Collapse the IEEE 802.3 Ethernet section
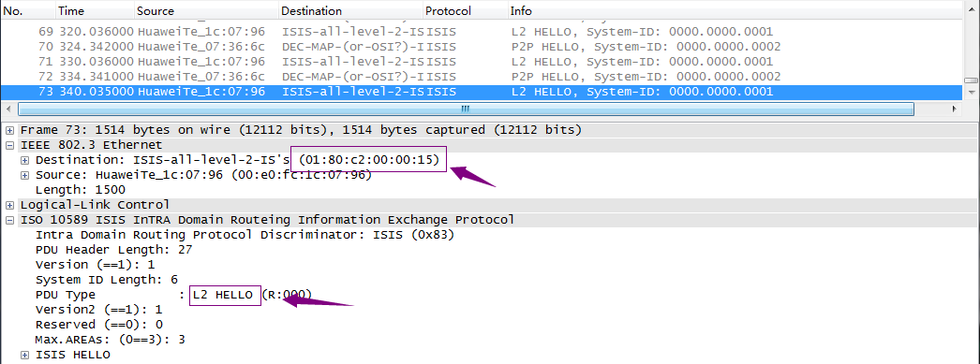 click(9, 145)
